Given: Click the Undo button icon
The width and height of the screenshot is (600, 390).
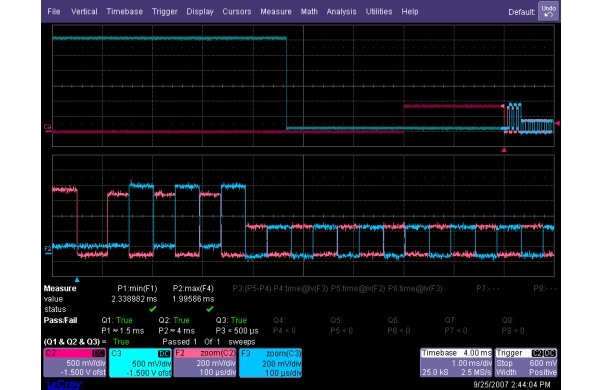Looking at the screenshot, I should tap(549, 11).
